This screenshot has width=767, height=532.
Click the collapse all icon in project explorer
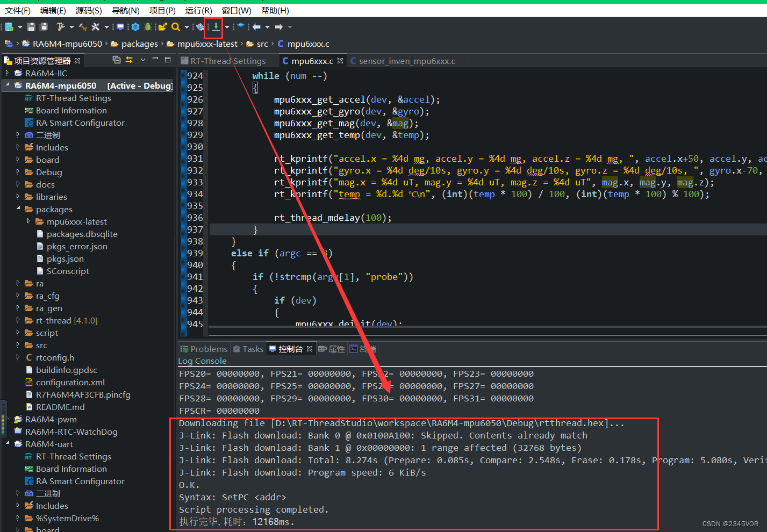pyautogui.click(x=116, y=60)
